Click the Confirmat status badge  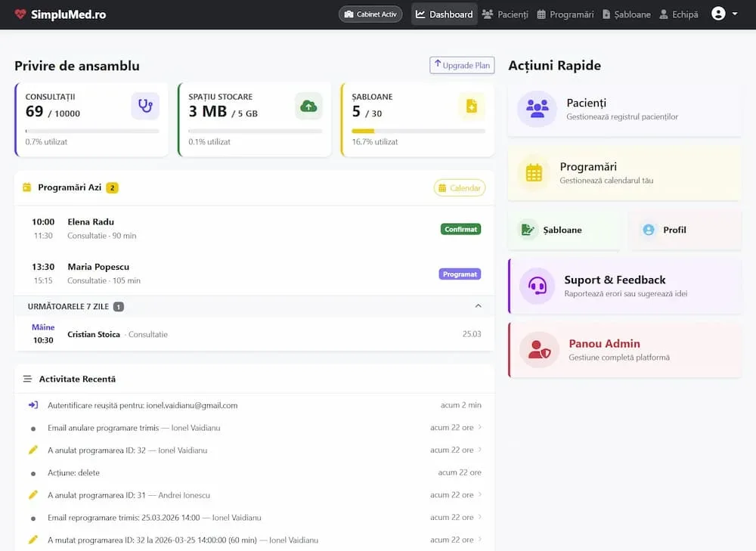pos(460,229)
